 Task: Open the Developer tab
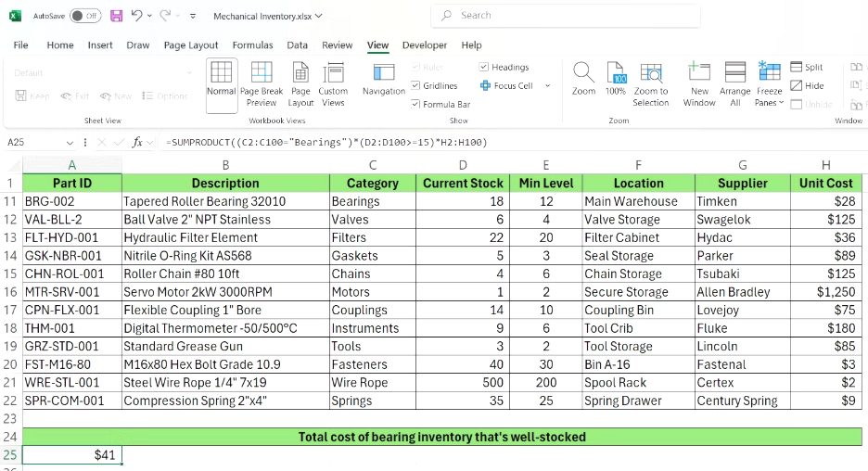[x=425, y=45]
